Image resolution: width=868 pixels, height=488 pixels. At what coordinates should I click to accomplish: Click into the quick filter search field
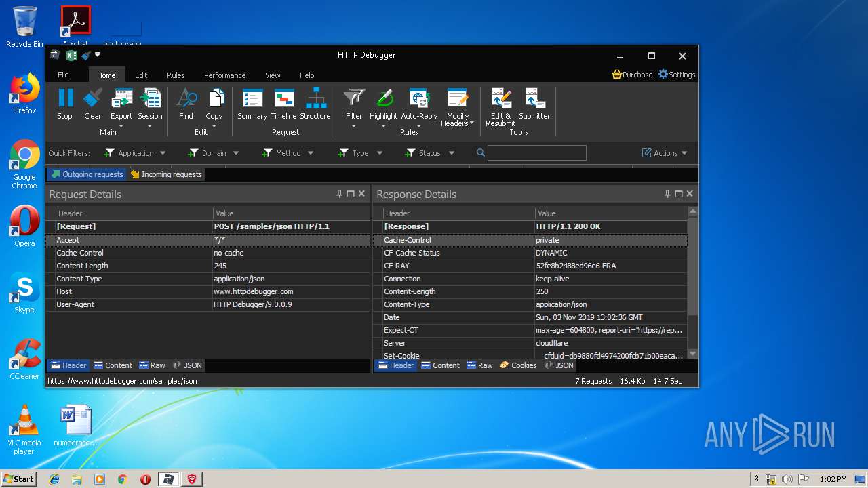(536, 153)
